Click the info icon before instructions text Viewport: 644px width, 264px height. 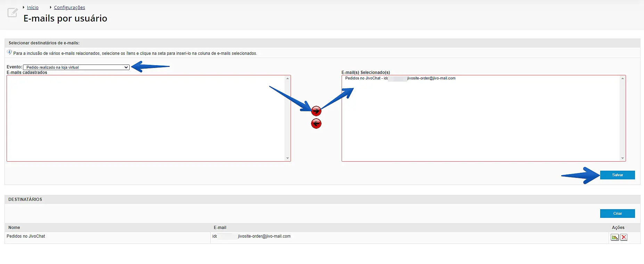point(9,52)
